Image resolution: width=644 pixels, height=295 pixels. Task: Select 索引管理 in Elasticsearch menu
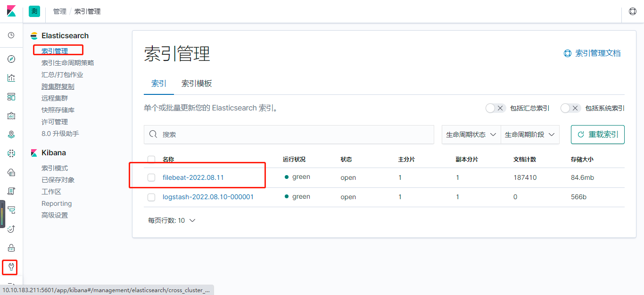55,51
